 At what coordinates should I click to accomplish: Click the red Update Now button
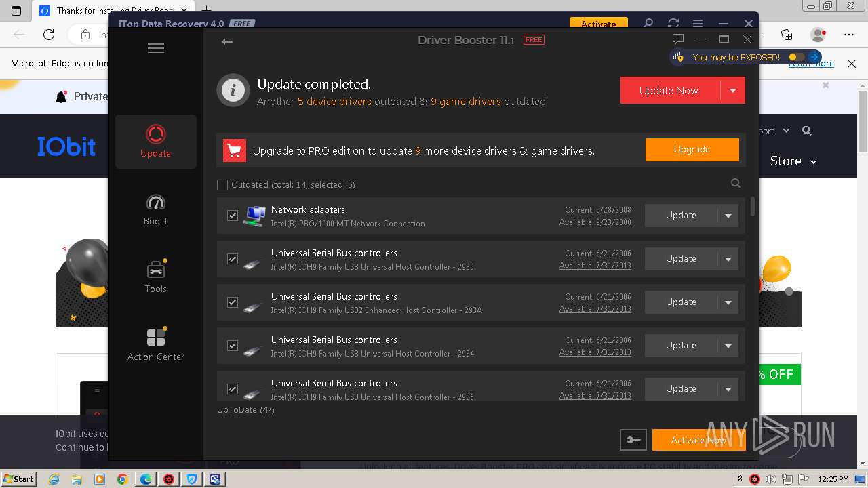pyautogui.click(x=670, y=90)
